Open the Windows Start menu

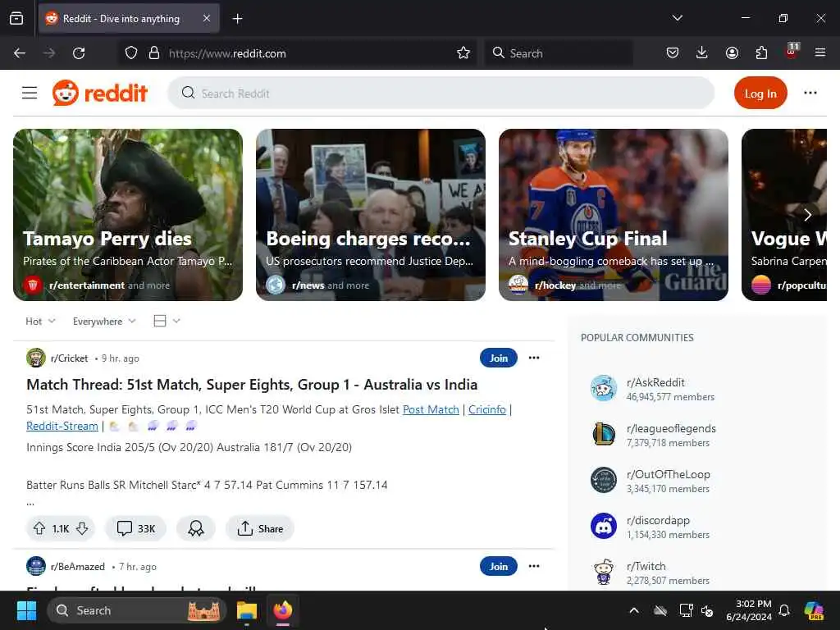[26, 610]
